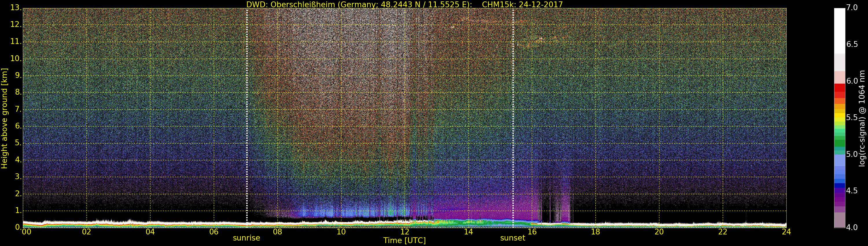Click the 20 tick label on the time axis
868x246 pixels.
[659, 232]
